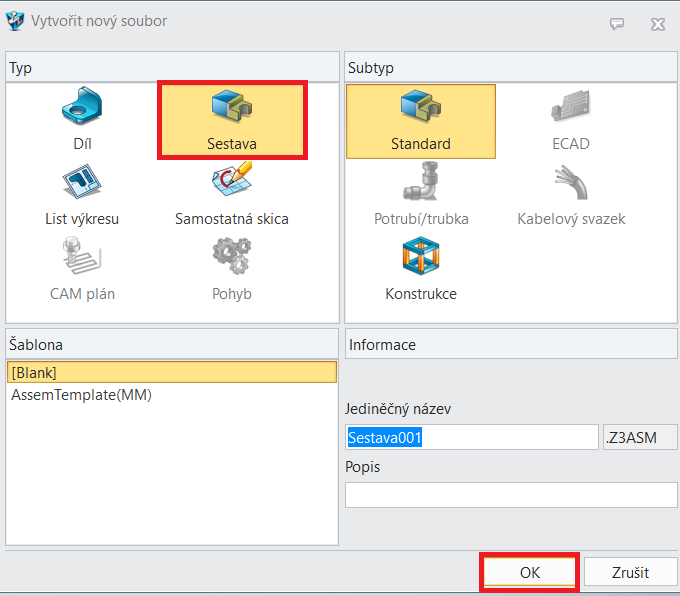Select the Díl part file type
The width and height of the screenshot is (680, 596).
tap(82, 120)
